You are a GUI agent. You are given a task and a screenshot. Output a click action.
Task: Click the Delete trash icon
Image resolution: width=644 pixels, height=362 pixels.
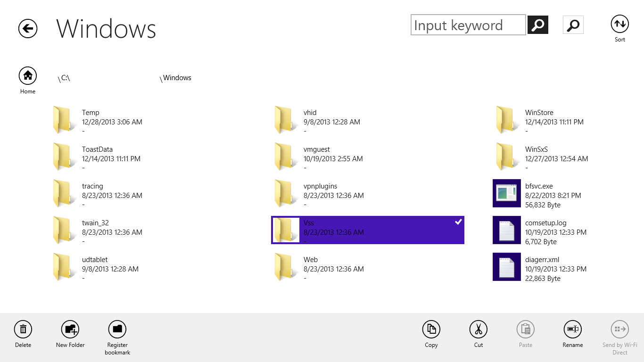point(23,329)
